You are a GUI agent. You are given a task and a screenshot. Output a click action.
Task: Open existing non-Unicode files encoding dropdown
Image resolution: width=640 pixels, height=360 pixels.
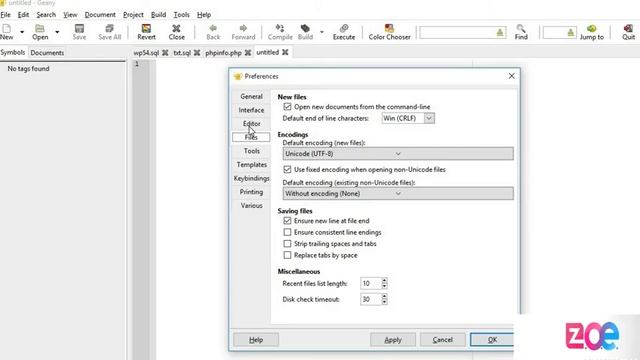click(x=398, y=193)
